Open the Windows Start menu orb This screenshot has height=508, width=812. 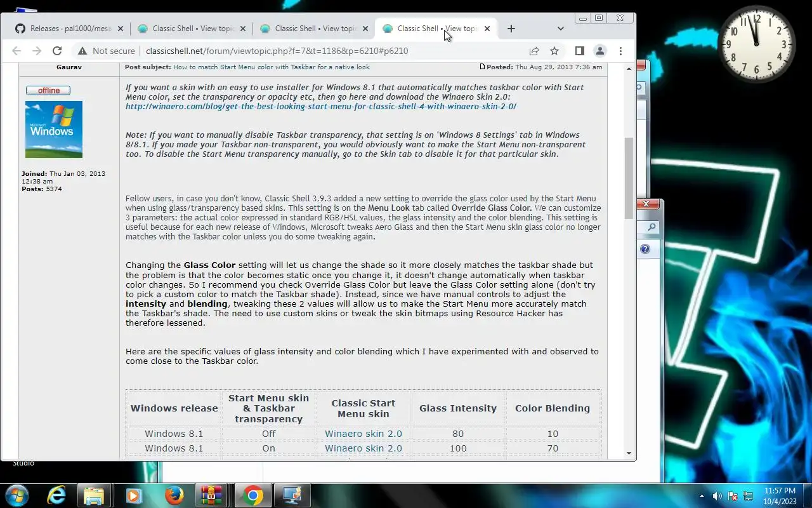16,495
